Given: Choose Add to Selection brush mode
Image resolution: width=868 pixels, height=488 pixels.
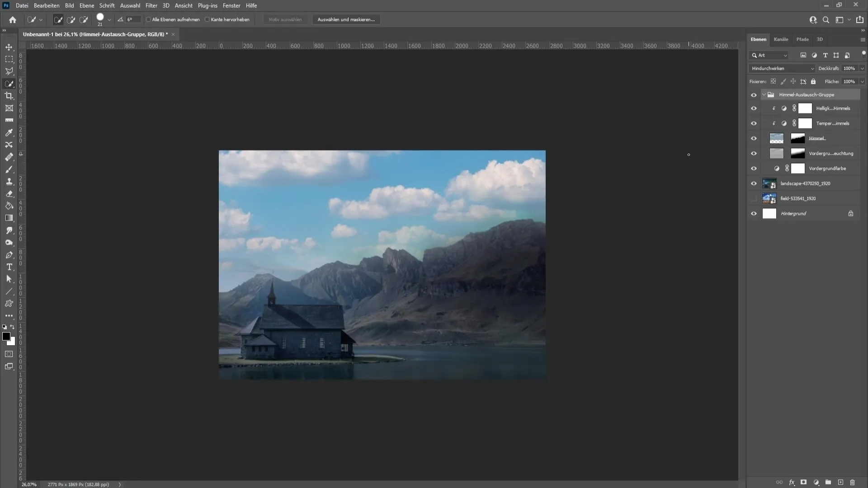Looking at the screenshot, I should coord(71,19).
